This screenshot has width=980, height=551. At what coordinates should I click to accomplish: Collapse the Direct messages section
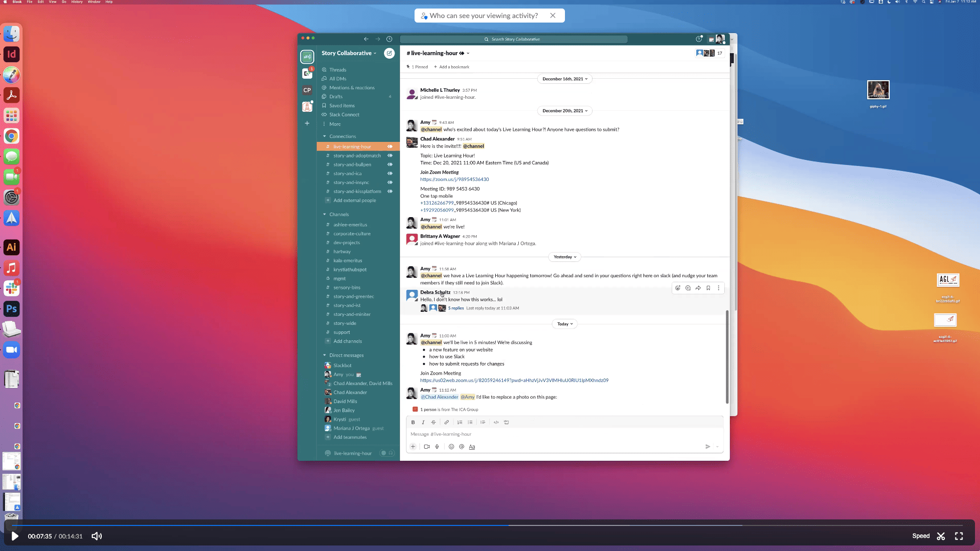[324, 355]
